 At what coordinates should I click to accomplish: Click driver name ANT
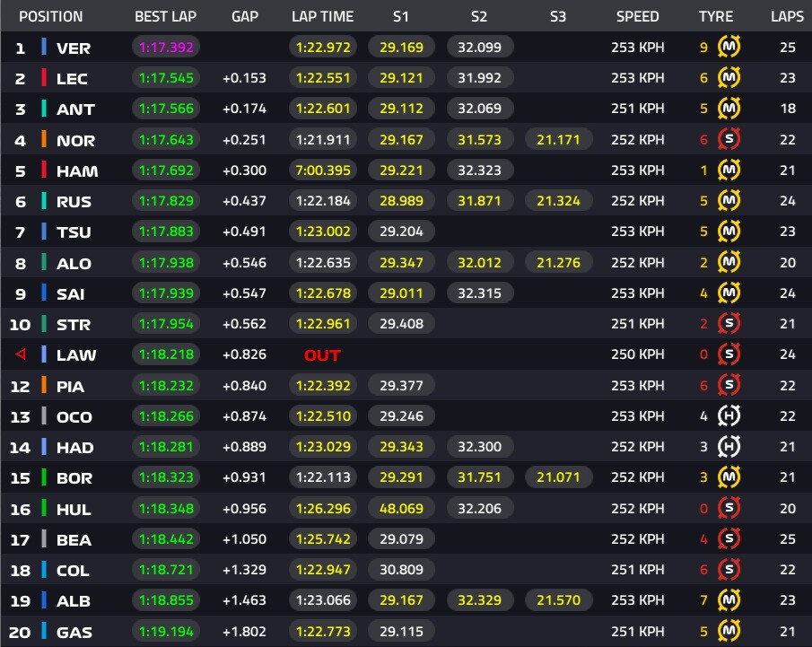75,109
